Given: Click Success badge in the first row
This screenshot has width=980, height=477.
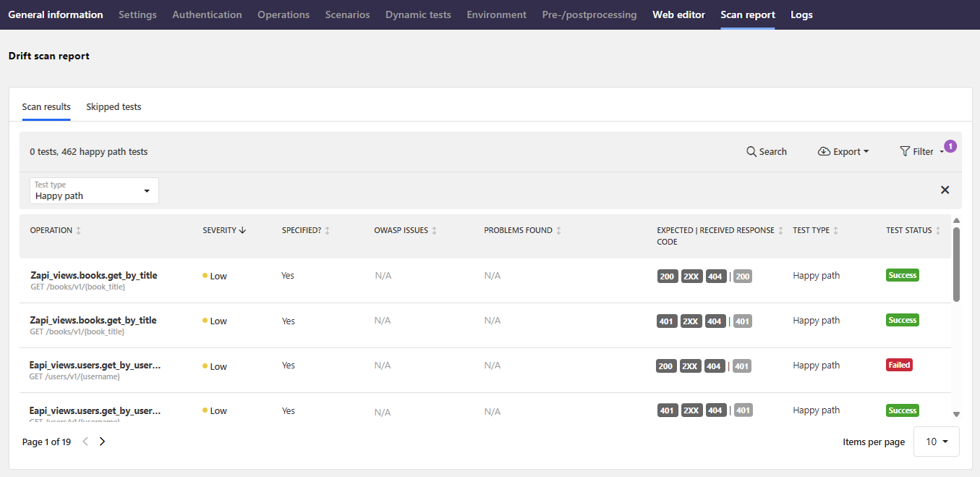Looking at the screenshot, I should point(903,275).
